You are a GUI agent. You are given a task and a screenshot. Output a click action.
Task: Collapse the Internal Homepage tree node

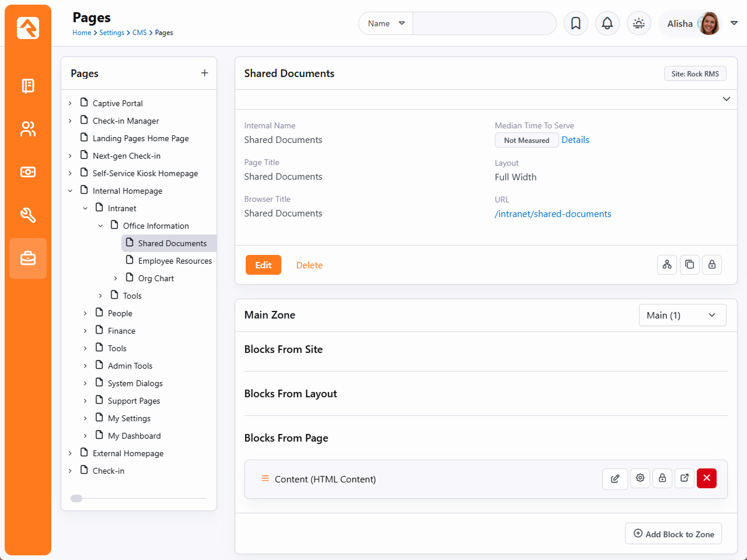click(70, 191)
